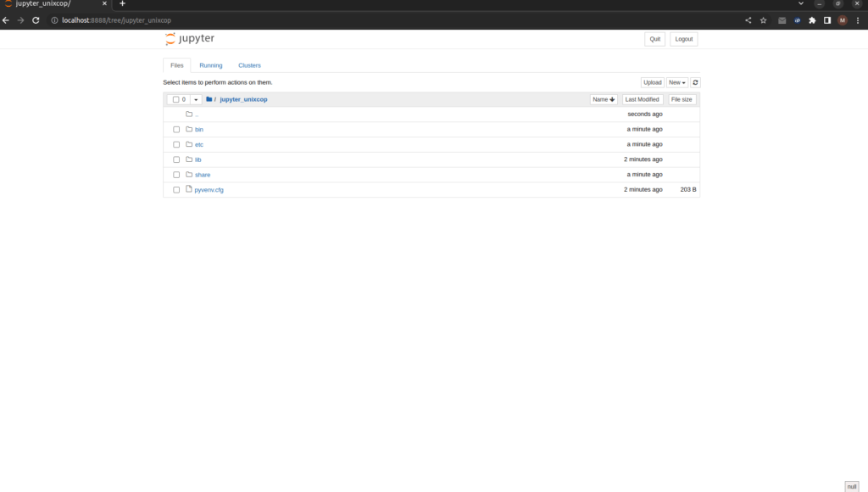This screenshot has height=492, width=868.
Task: Go up to parent directory link
Action: [x=197, y=115]
